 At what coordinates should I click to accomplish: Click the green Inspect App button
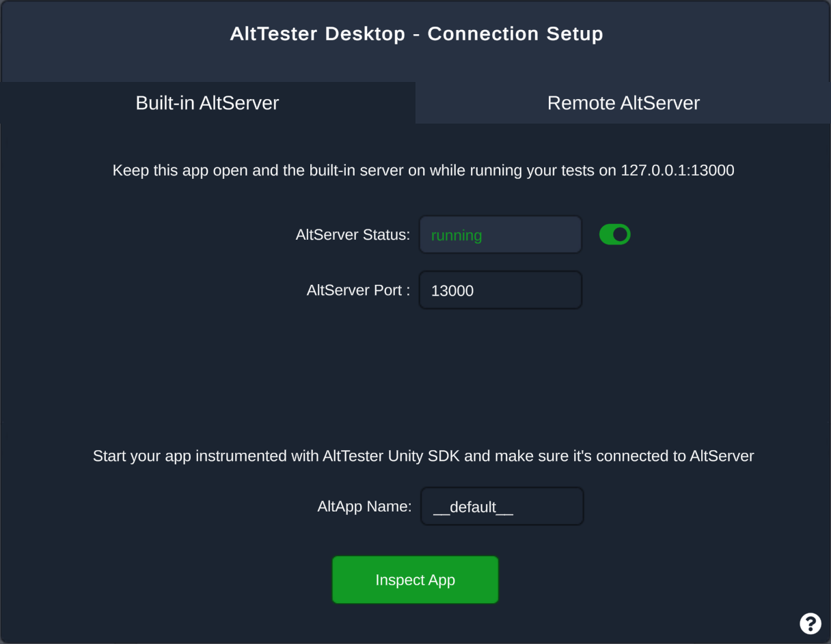[415, 580]
